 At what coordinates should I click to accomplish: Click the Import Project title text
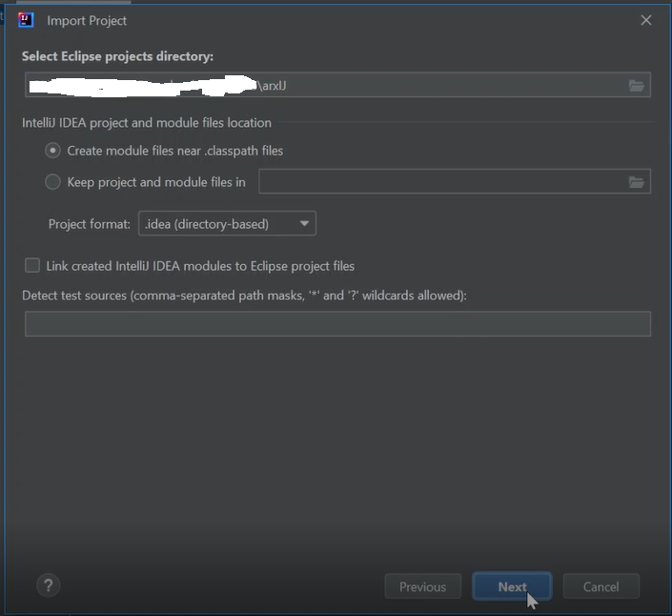click(87, 21)
